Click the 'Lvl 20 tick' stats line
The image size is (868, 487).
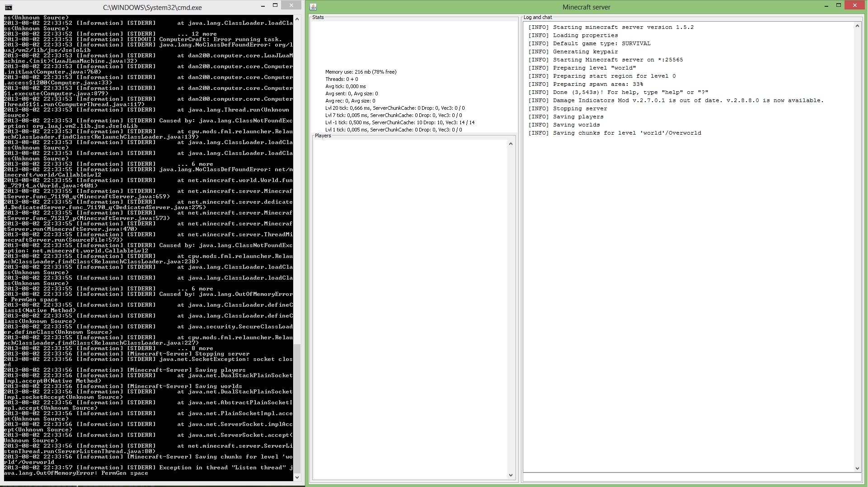[x=395, y=108]
